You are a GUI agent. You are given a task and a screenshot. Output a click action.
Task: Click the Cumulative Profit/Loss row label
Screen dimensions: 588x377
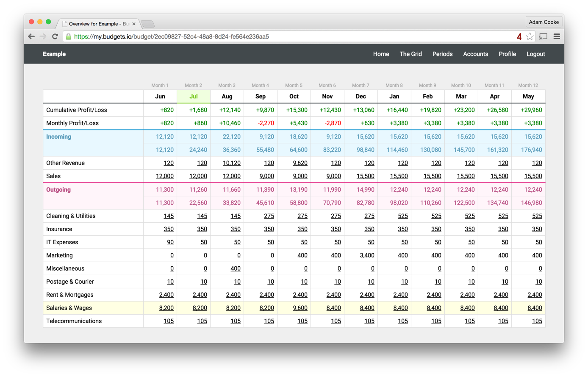(77, 110)
